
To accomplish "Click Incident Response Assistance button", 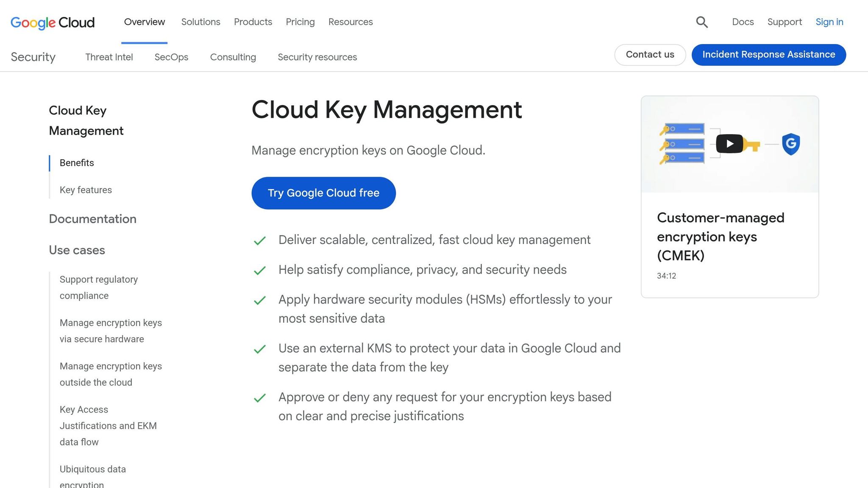I will [x=769, y=55].
